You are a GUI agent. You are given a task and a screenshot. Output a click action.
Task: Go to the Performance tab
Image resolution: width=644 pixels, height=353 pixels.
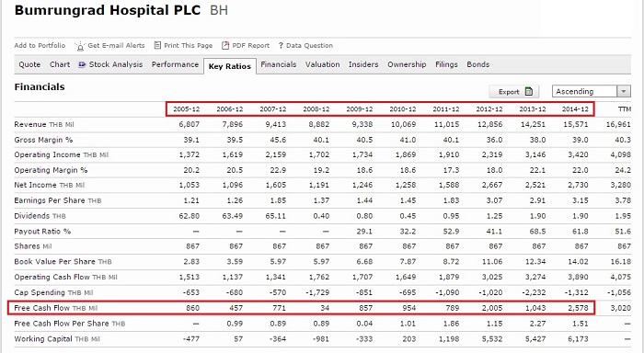[175, 64]
